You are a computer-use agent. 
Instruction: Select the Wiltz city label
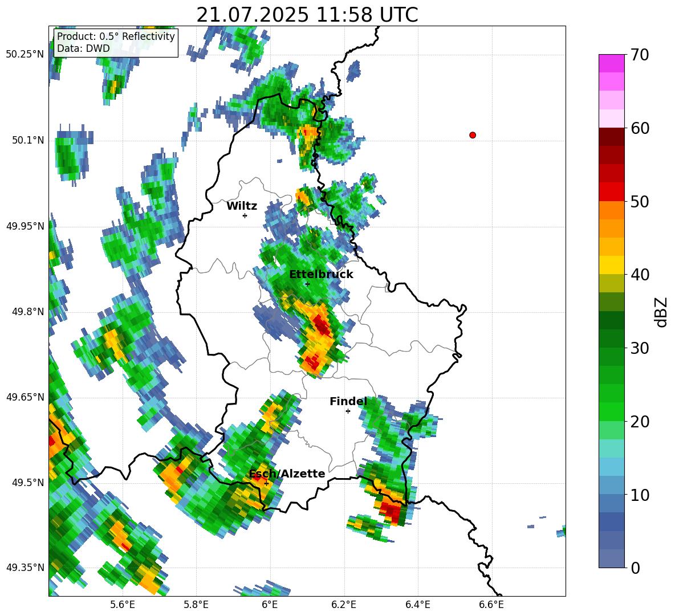(242, 206)
